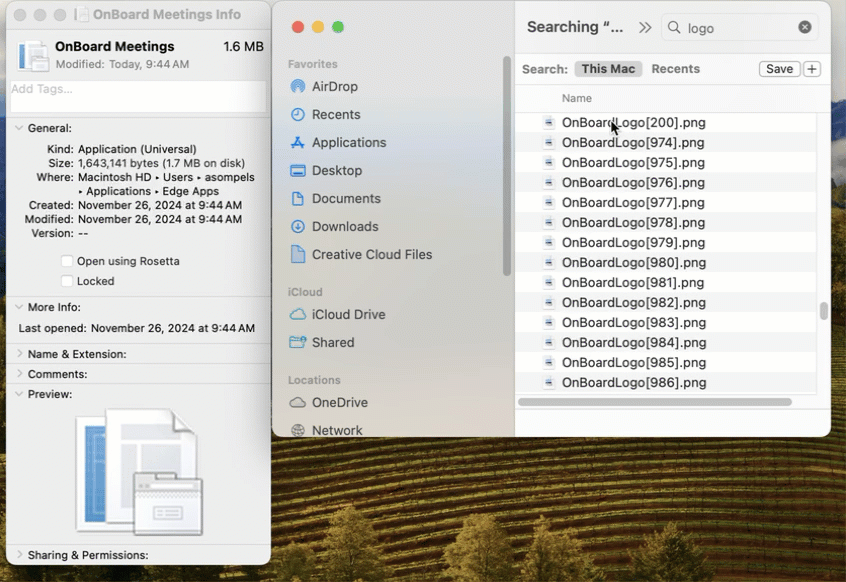
Task: Switch search scope to Recents
Action: (675, 69)
